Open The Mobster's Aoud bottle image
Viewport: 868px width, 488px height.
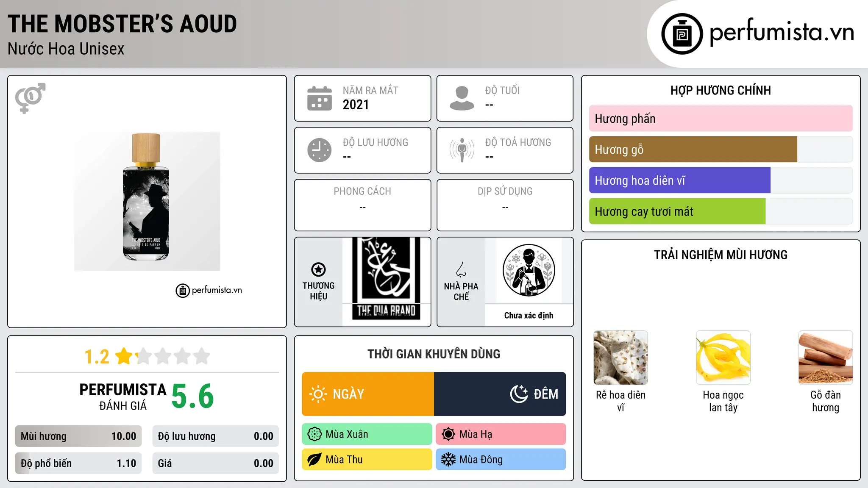(x=147, y=201)
